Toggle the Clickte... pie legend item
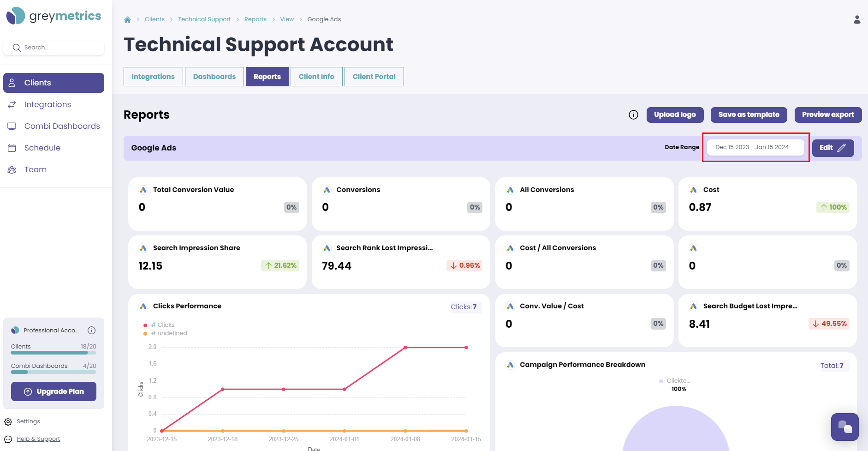The width and height of the screenshot is (868, 451). (x=675, y=381)
